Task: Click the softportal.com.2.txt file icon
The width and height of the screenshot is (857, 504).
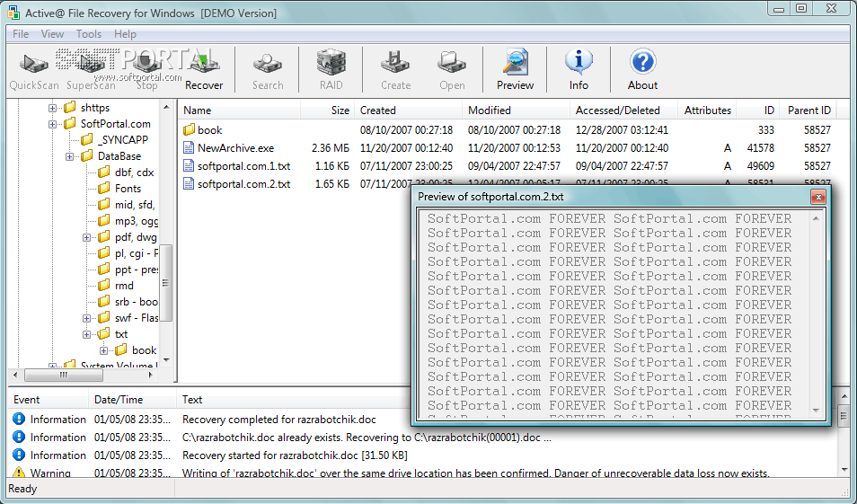Action: [x=189, y=183]
